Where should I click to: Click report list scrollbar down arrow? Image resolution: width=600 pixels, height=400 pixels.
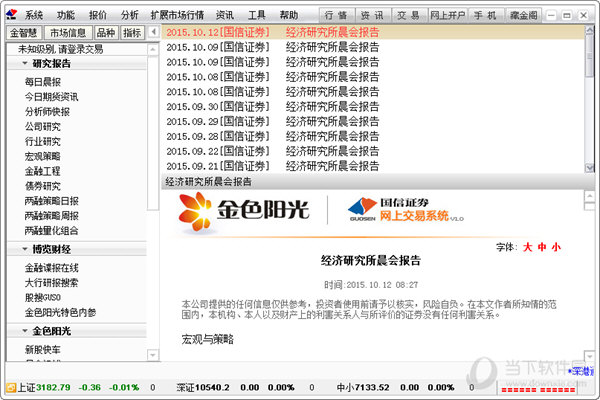tap(590, 168)
